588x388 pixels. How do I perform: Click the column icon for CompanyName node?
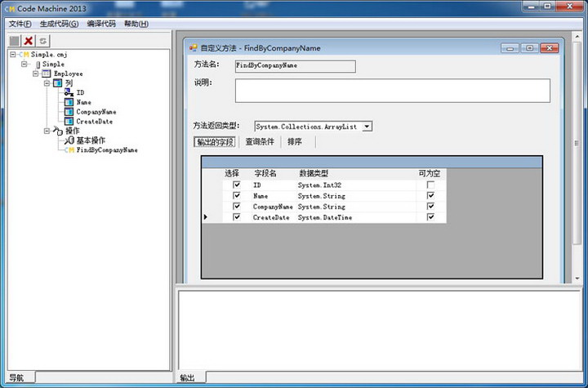coord(69,112)
